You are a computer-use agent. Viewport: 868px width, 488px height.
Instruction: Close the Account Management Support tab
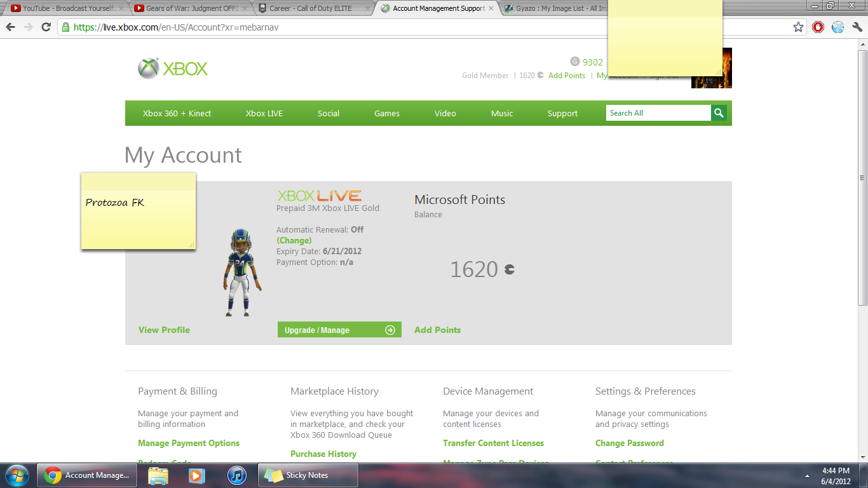pyautogui.click(x=491, y=8)
